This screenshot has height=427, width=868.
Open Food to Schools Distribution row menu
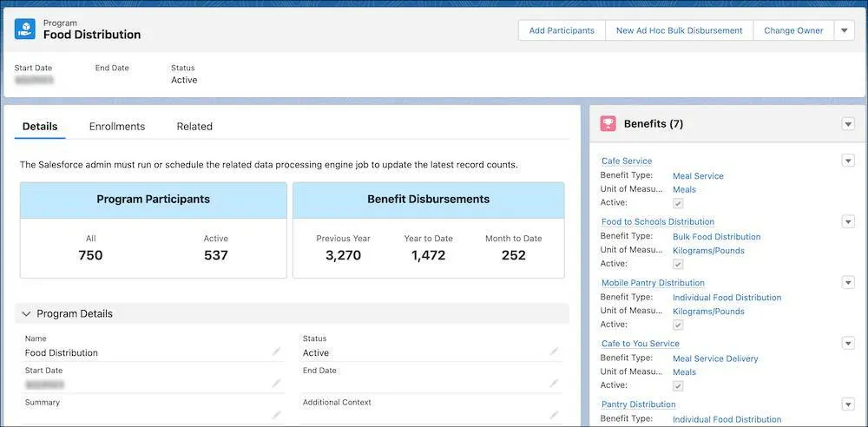click(848, 221)
